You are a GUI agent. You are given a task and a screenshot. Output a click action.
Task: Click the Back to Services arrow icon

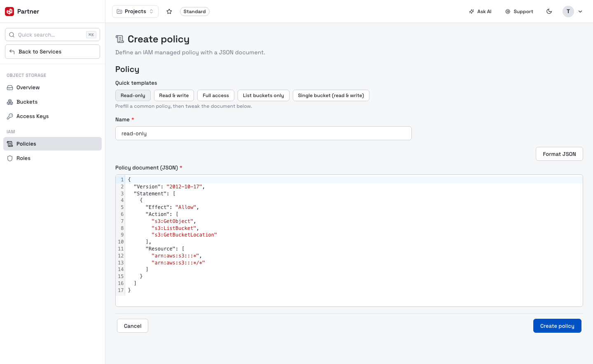(x=12, y=52)
